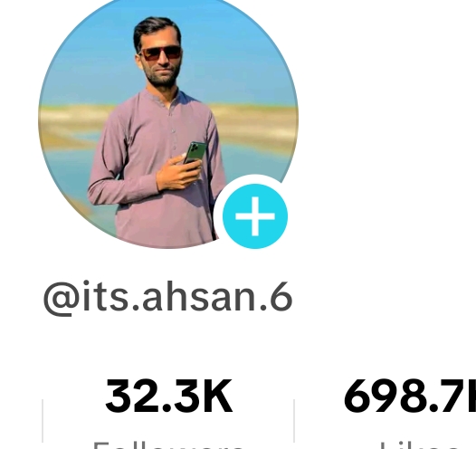The height and width of the screenshot is (449, 476).
Task: Click the white cross inside the cyan circle
Action: pos(255,216)
